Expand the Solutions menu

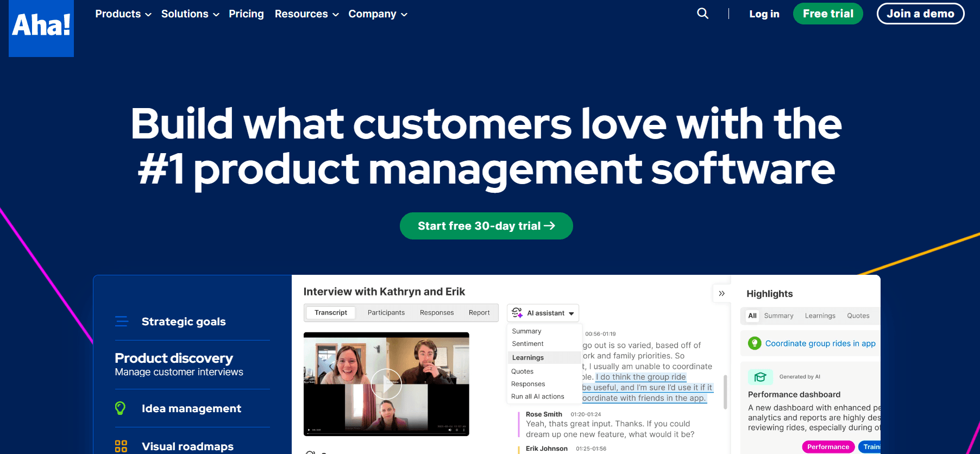point(190,14)
